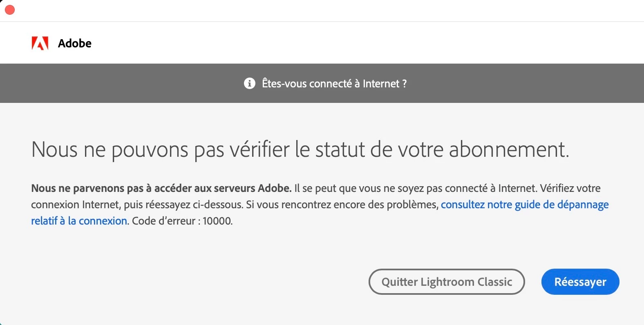Click the word 'Internet' in the gray banner
This screenshot has height=325, width=644.
click(x=381, y=83)
